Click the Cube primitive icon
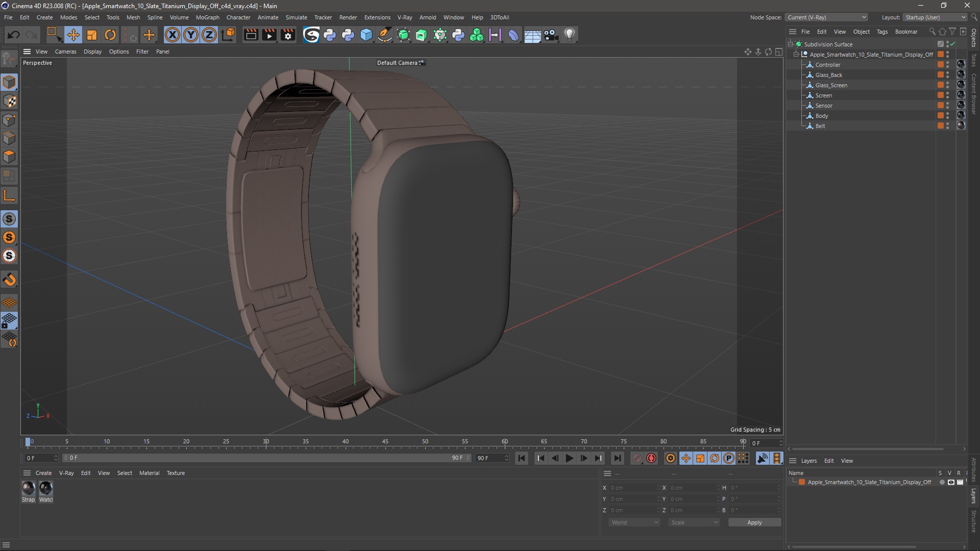Image resolution: width=980 pixels, height=551 pixels. pos(366,35)
